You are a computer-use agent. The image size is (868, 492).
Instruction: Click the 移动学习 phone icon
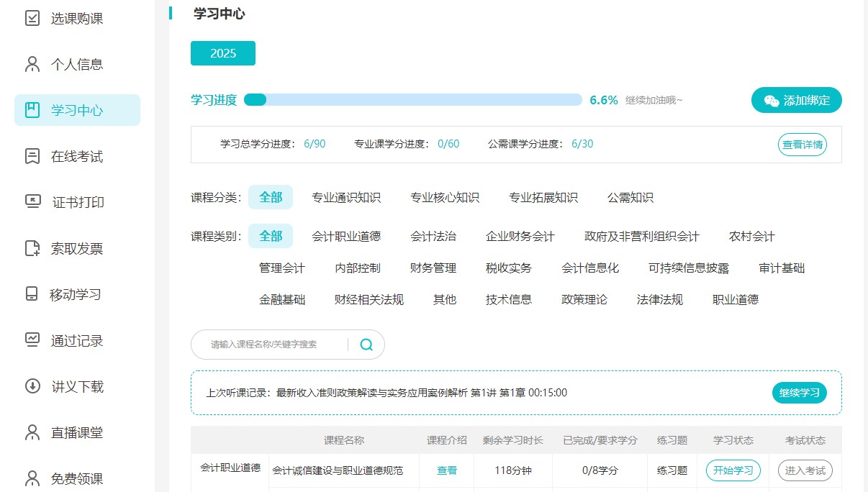pyautogui.click(x=32, y=294)
